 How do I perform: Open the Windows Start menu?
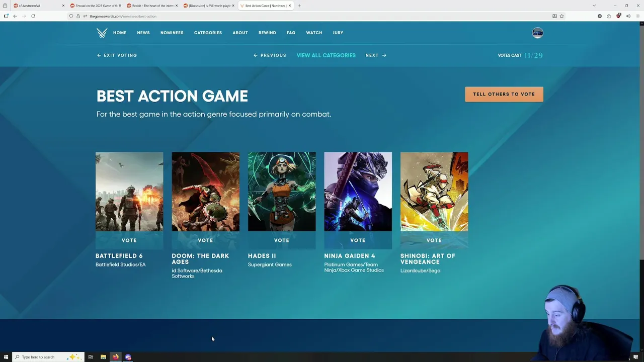[6, 357]
